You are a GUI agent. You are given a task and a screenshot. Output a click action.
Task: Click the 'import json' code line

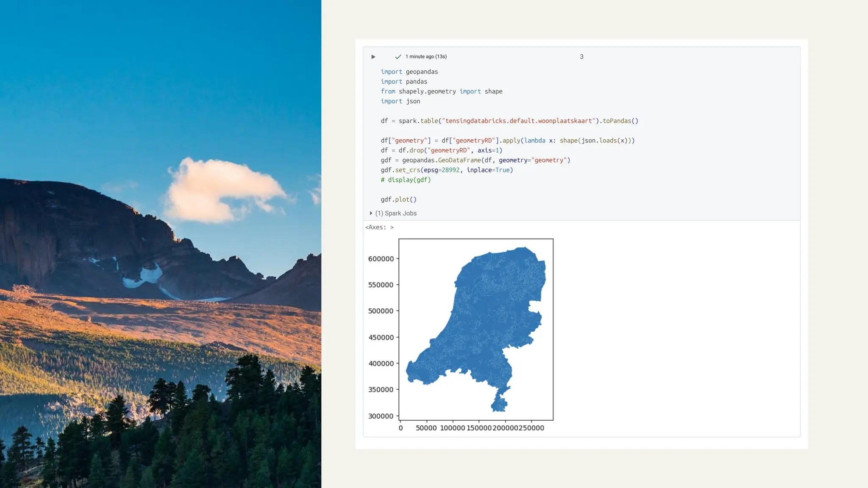[x=400, y=101]
